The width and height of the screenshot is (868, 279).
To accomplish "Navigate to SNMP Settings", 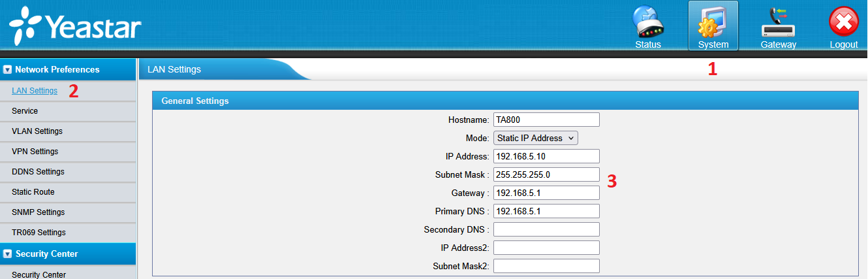I will point(38,212).
